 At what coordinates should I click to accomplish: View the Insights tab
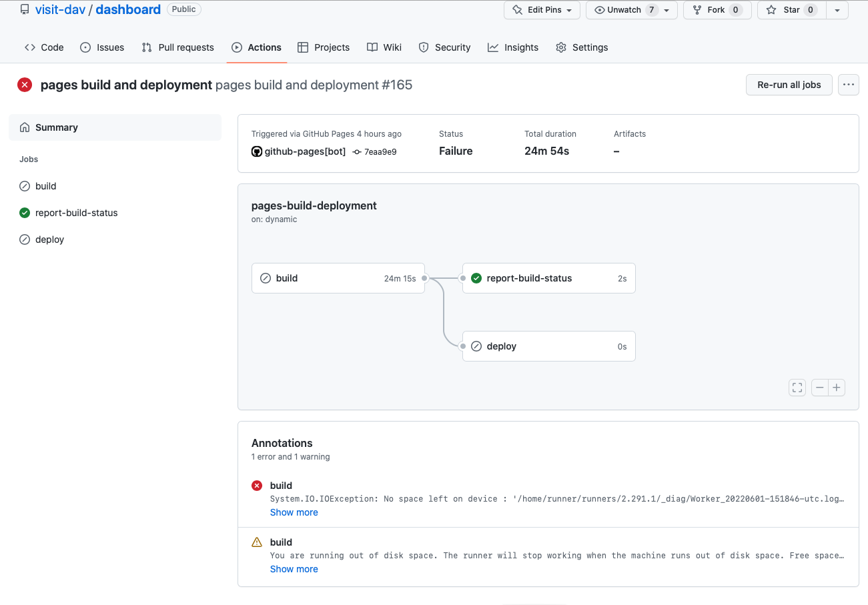pos(513,47)
